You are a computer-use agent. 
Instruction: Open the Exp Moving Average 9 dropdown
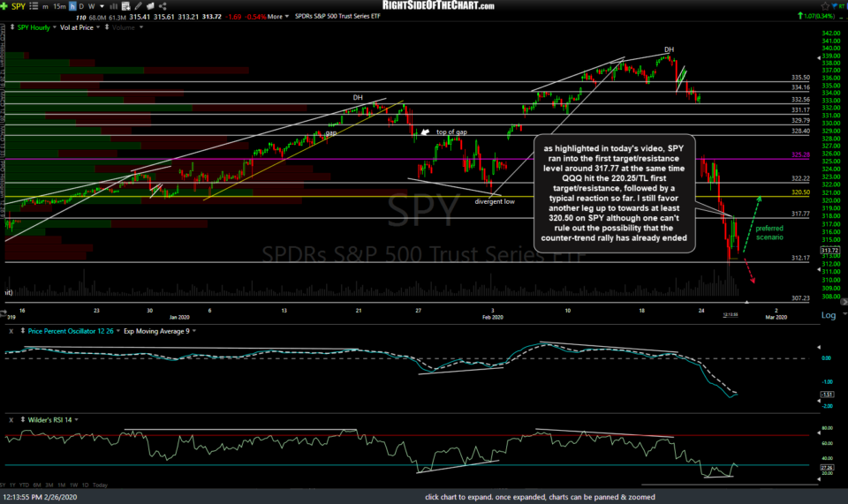194,331
